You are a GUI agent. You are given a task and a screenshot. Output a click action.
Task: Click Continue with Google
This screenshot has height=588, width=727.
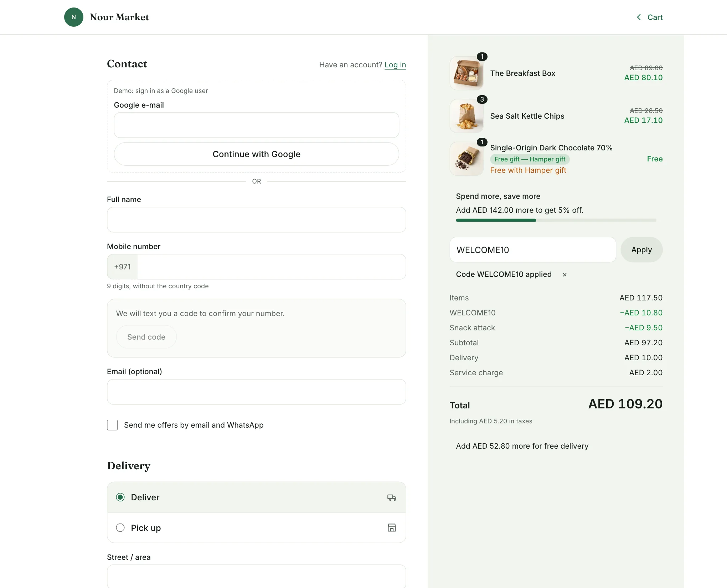pos(257,154)
